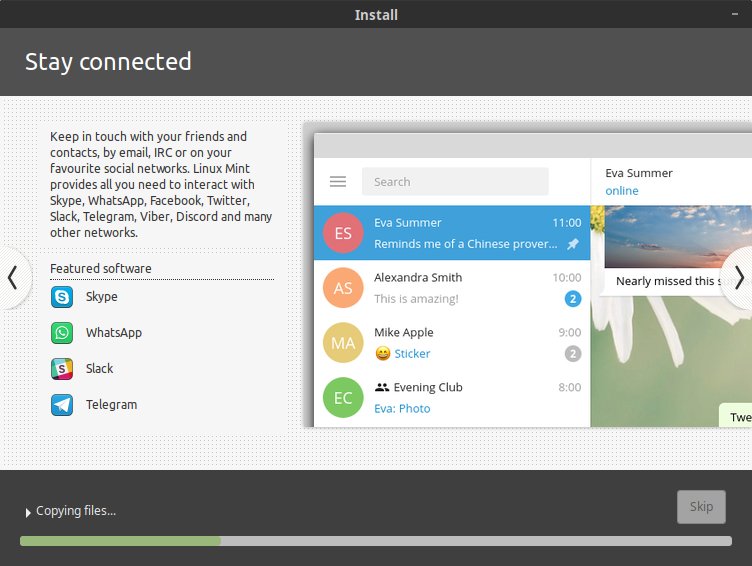This screenshot has width=752, height=566.
Task: Click the installation progress bar
Action: pyautogui.click(x=376, y=541)
